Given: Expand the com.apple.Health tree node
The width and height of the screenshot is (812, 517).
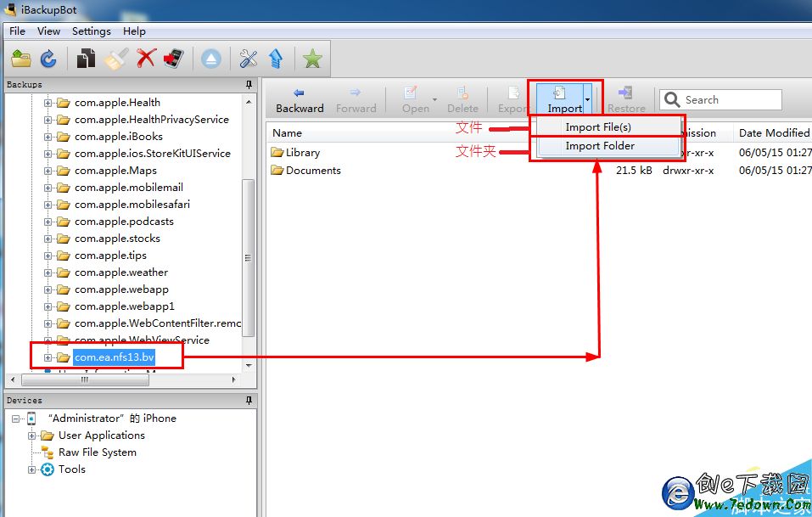Looking at the screenshot, I should 48,103.
